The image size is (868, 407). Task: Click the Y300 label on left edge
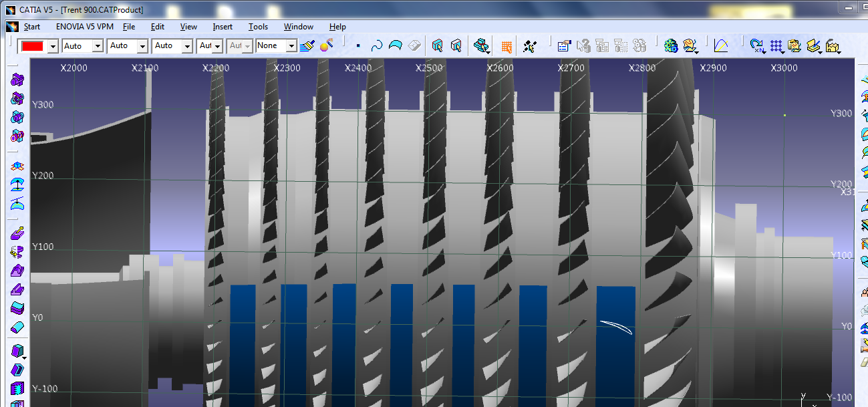[x=43, y=104]
